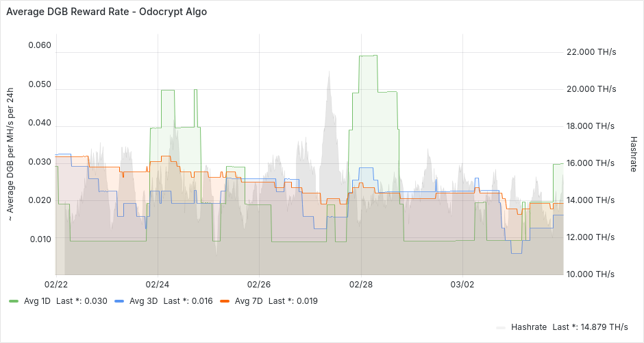
Task: Click the Hashrate 'Last *: 14.879 TH/s' value
Action: 590,327
